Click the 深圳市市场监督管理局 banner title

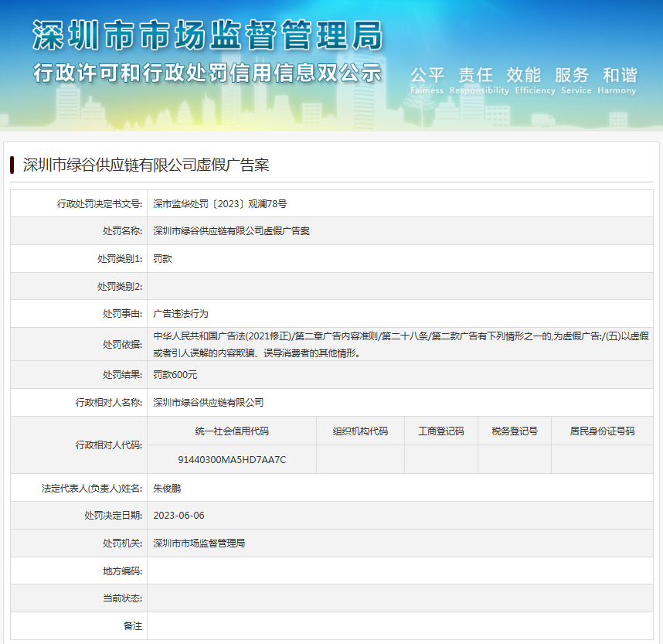pyautogui.click(x=207, y=36)
